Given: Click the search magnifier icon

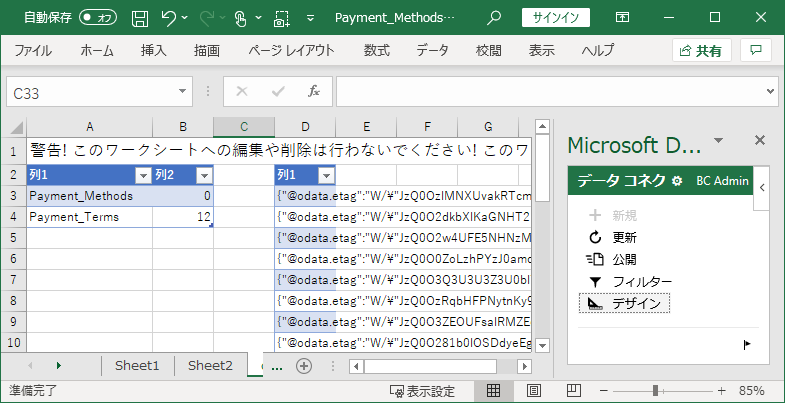Looking at the screenshot, I should [x=494, y=18].
